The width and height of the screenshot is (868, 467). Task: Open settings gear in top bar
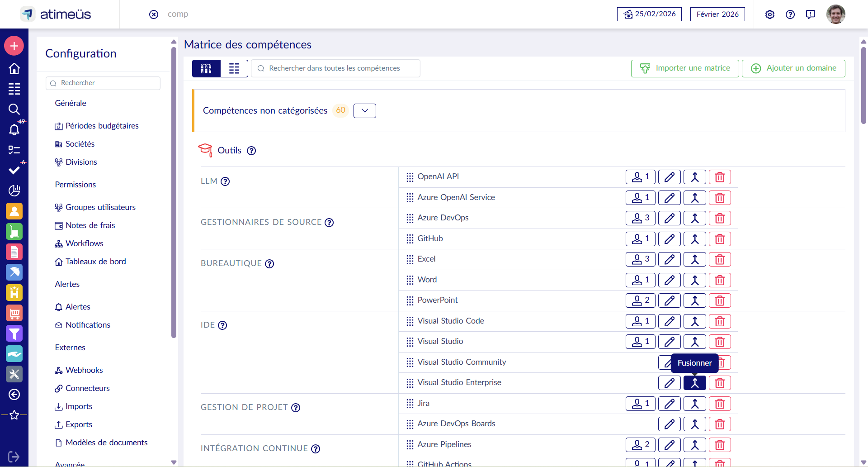[769, 14]
